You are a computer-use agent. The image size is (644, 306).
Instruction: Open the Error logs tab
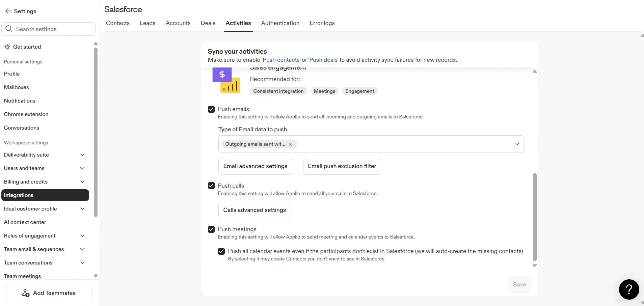pos(322,23)
